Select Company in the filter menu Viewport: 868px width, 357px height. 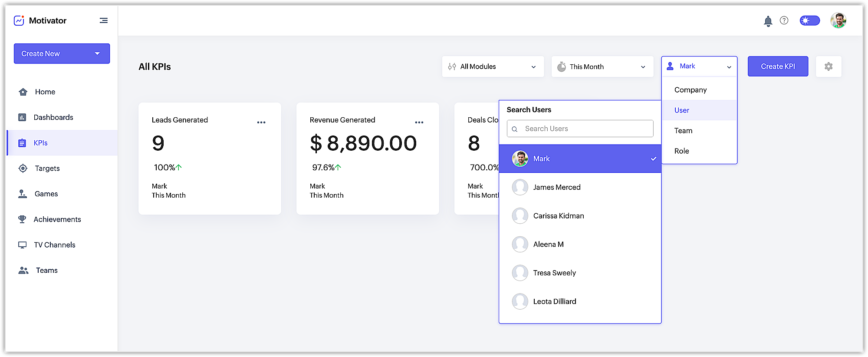(690, 90)
